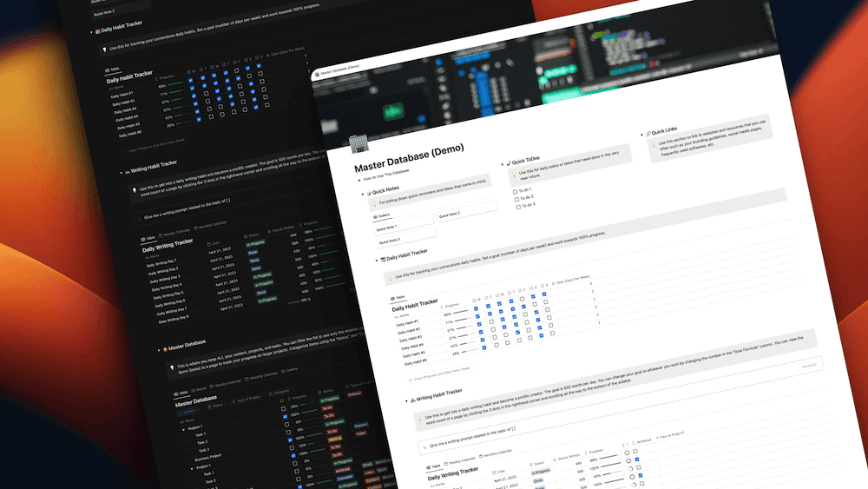Open the Status filter in dark Master Database
The width and height of the screenshot is (868, 489).
216,406
